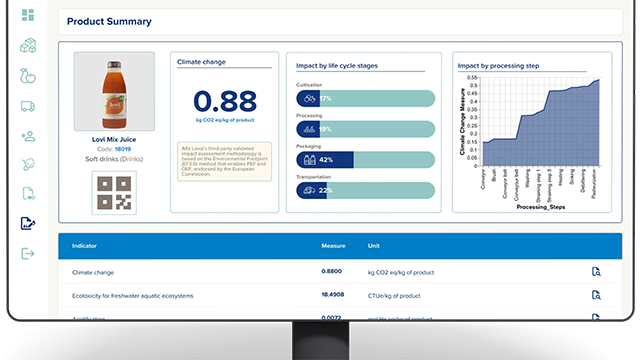Click the Transportation vehicle icon
Screen dimensions: 640x360
coord(309,190)
